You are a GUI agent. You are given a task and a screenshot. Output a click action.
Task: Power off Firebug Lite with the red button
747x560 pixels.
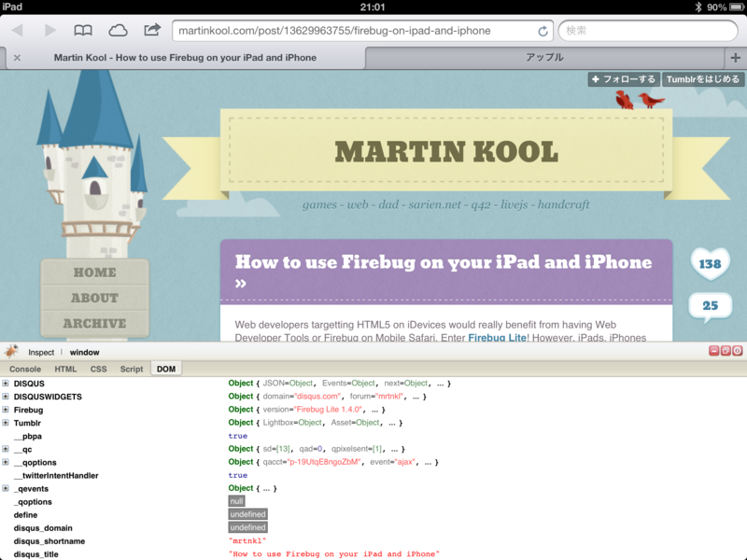[738, 351]
